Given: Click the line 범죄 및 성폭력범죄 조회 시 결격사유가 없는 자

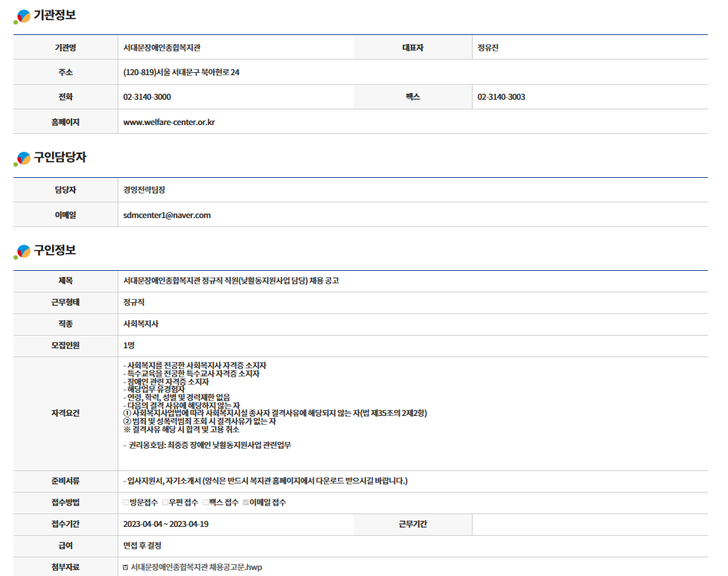Looking at the screenshot, I should (x=199, y=421).
